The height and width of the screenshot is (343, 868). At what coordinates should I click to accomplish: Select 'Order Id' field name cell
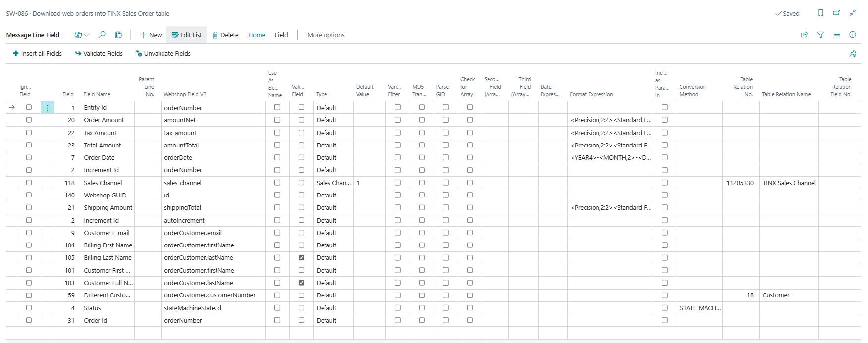[108, 320]
